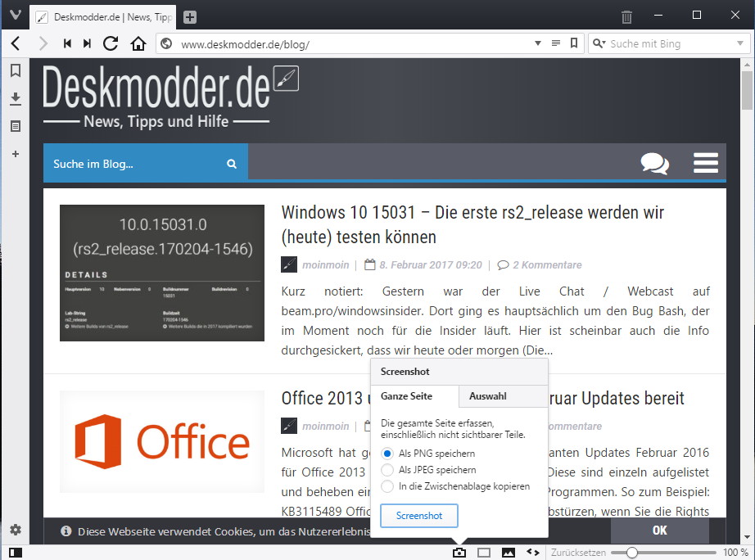Reload the current page
The height and width of the screenshot is (560, 755).
111,43
